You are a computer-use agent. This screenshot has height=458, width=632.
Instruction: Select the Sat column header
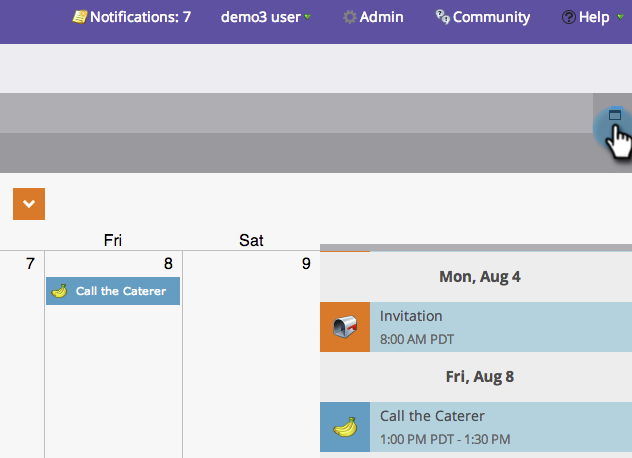click(x=251, y=240)
